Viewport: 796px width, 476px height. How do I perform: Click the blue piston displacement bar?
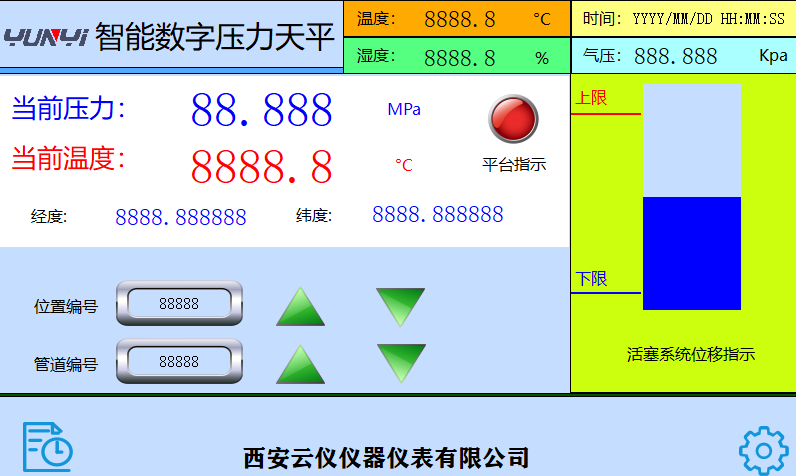point(691,253)
